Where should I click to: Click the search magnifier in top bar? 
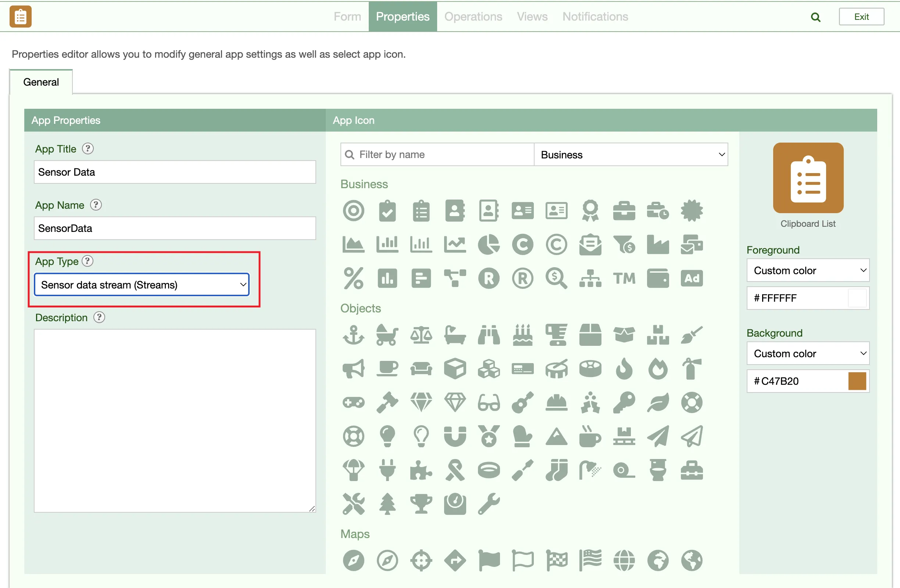click(815, 17)
